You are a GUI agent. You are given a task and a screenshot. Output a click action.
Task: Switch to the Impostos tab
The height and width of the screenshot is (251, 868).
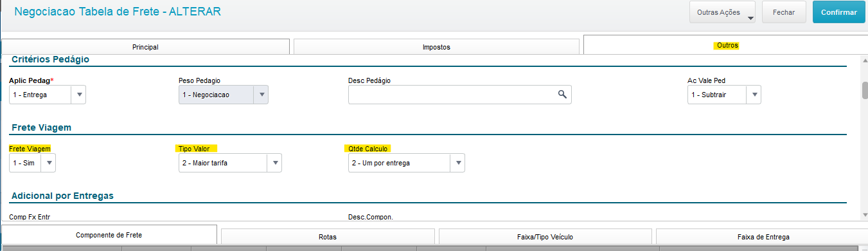point(436,47)
